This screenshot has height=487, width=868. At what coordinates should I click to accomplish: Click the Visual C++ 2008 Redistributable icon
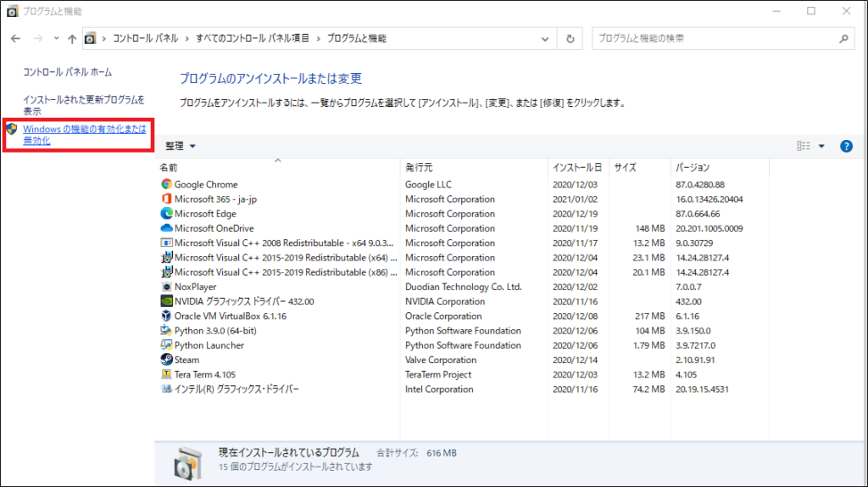click(x=166, y=243)
